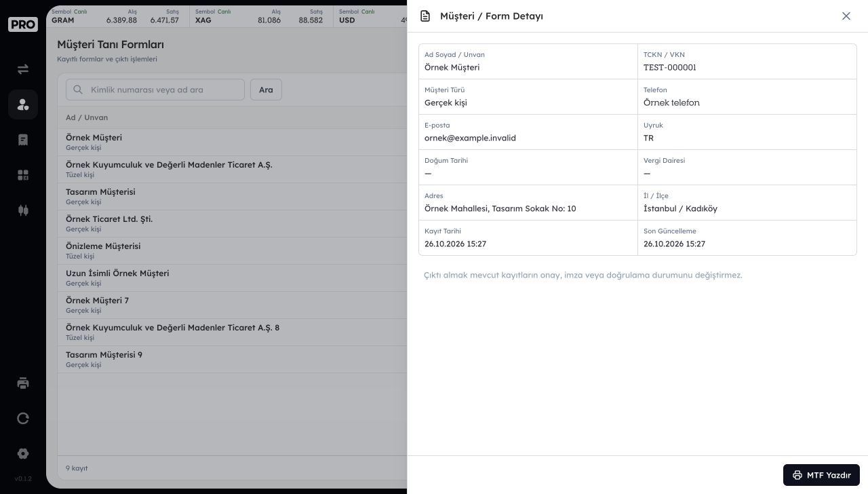
Task: Open the dashboard grid sidebar icon
Action: click(x=23, y=175)
